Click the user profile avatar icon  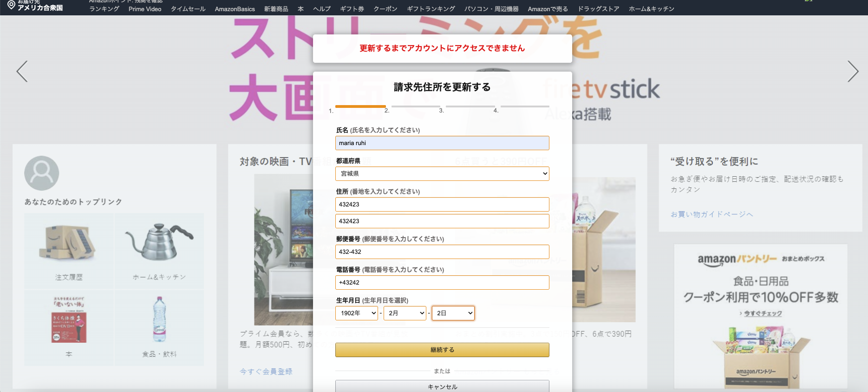click(x=42, y=173)
